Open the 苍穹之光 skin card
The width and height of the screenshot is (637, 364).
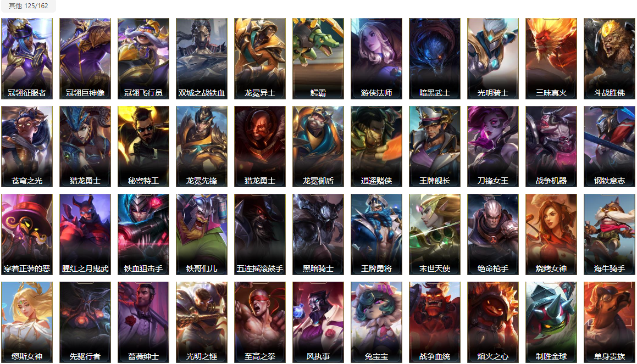(x=27, y=147)
